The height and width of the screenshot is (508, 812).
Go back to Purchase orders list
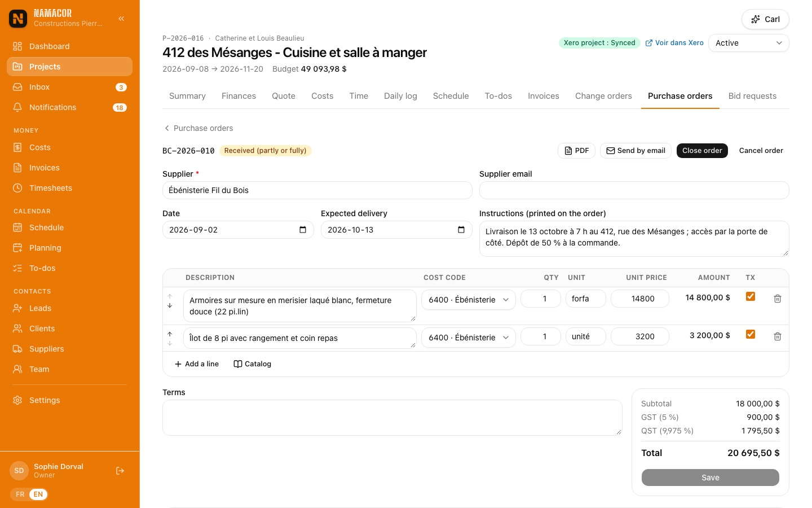click(198, 128)
